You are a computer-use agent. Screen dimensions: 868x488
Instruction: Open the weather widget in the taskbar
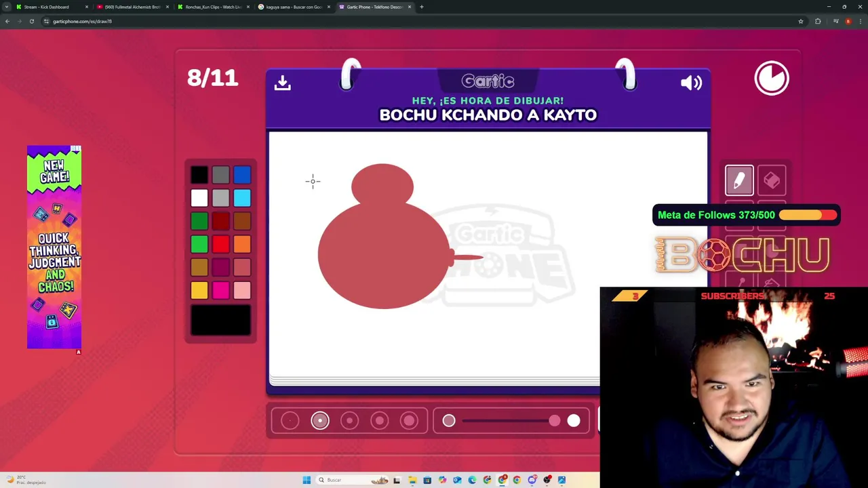click(26, 480)
